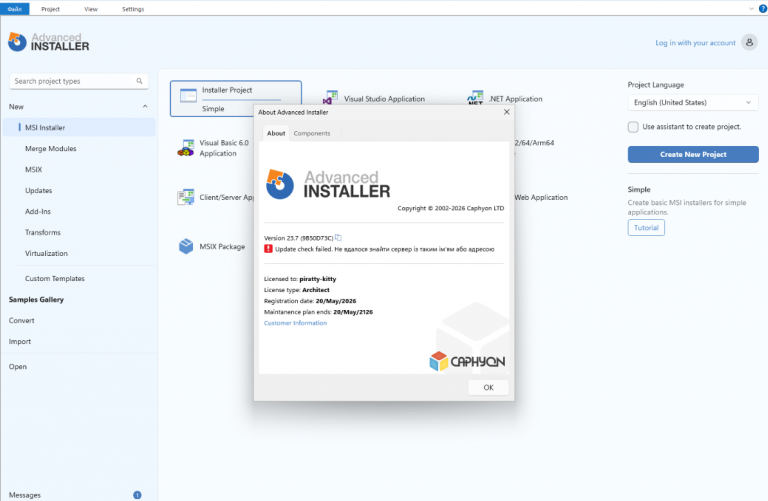
Task: Click Open in the sidebar
Action: pyautogui.click(x=18, y=366)
